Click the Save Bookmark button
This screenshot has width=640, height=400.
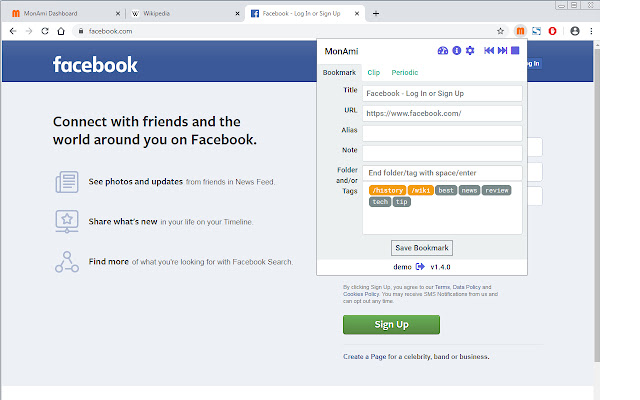tap(422, 248)
